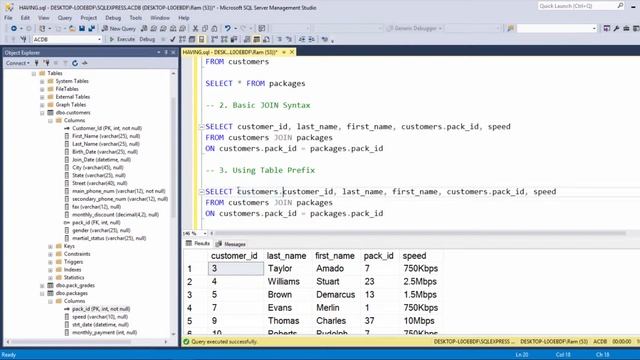Click the Copy icon in toolbar
The image size is (640, 360).
coord(205,28)
